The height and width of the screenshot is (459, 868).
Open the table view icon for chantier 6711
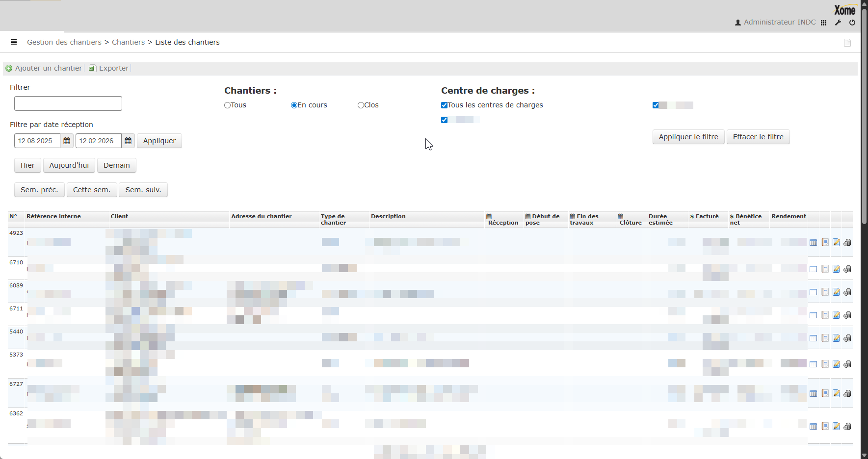[x=813, y=315]
